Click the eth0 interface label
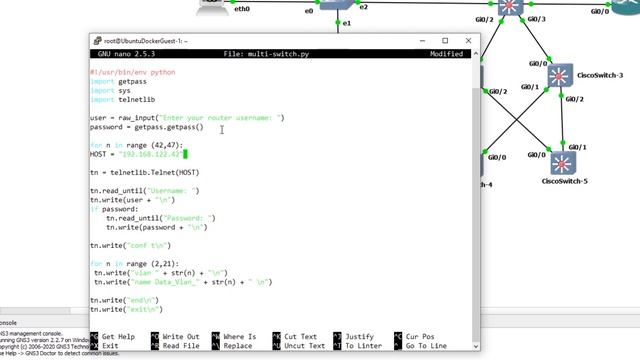 tap(242, 9)
